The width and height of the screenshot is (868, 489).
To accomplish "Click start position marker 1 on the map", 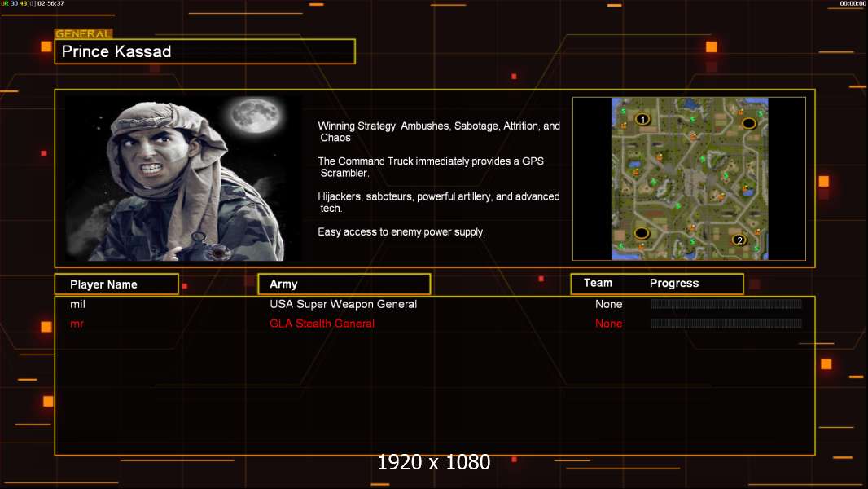I will [x=642, y=119].
